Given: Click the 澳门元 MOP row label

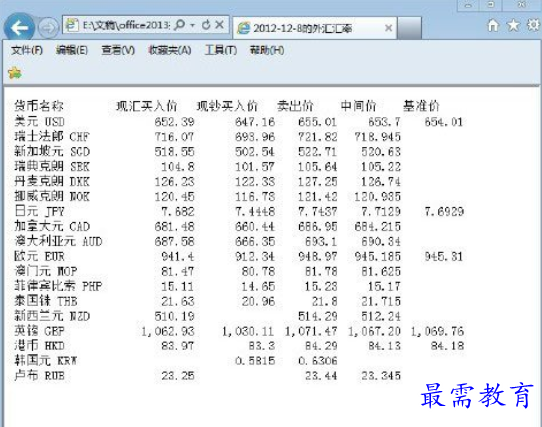Looking at the screenshot, I should tap(46, 271).
